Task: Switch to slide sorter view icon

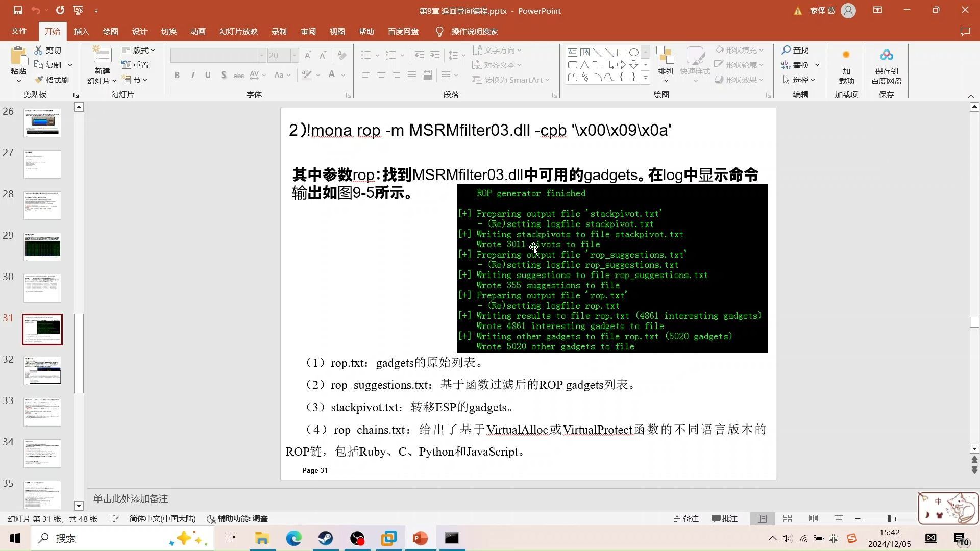Action: 788,518
